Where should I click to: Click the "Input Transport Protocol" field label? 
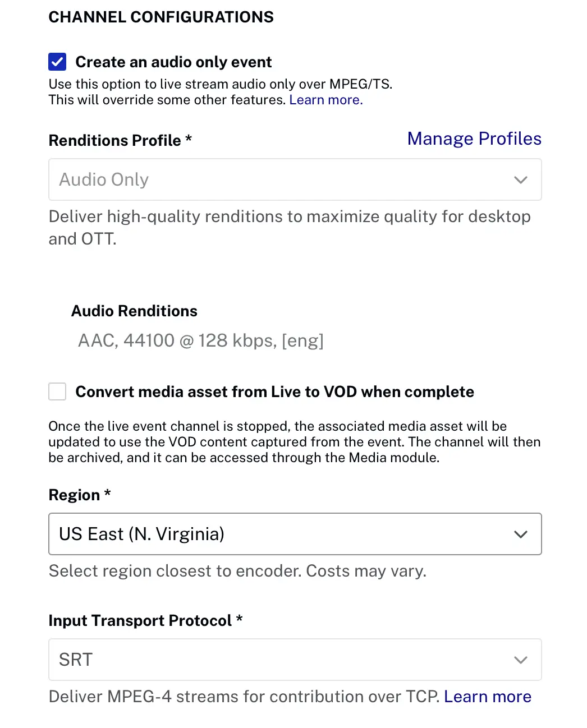140,621
